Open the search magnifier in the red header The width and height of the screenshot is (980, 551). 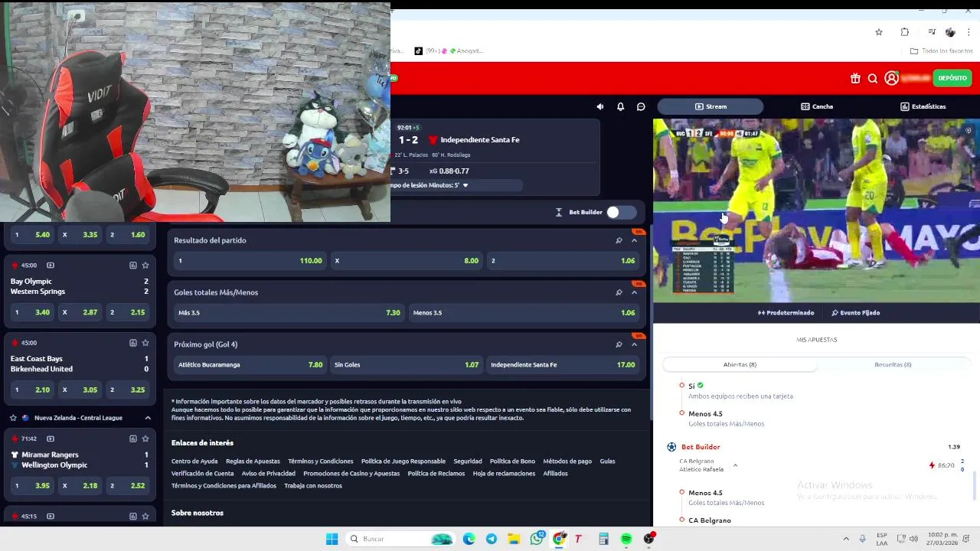click(x=873, y=78)
